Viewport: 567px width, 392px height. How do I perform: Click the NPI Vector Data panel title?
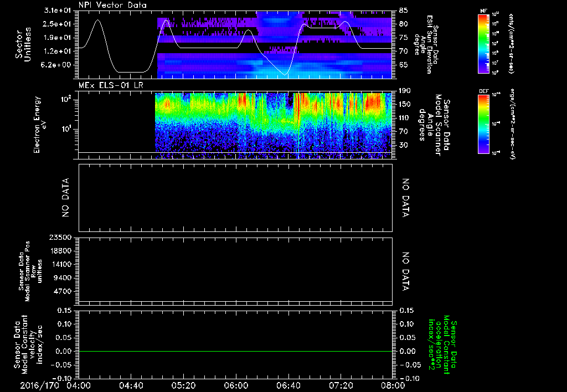(x=112, y=5)
